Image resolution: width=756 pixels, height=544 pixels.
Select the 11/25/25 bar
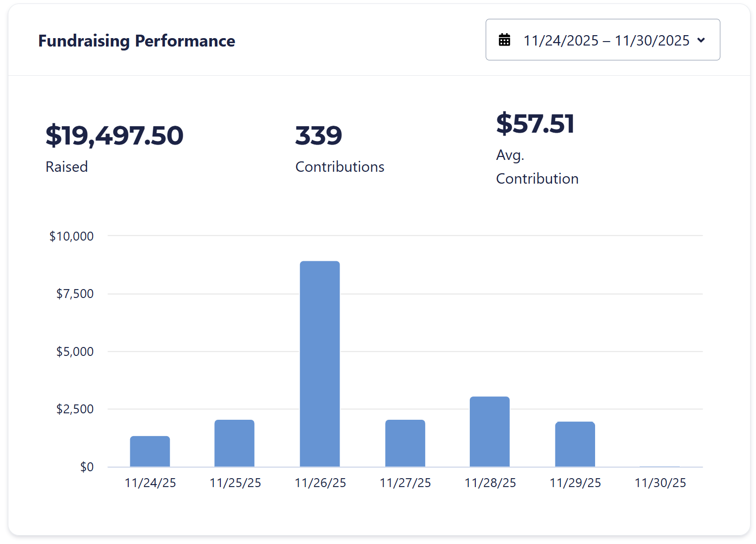[234, 444]
